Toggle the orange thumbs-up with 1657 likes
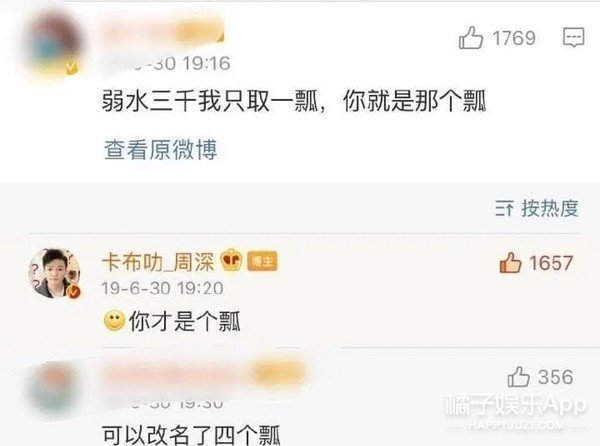 (510, 262)
